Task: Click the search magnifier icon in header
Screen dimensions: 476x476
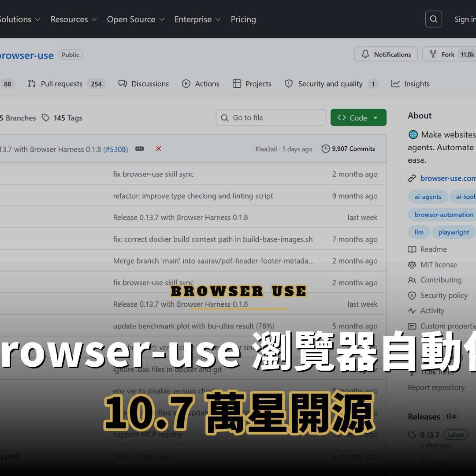Action: point(434,19)
